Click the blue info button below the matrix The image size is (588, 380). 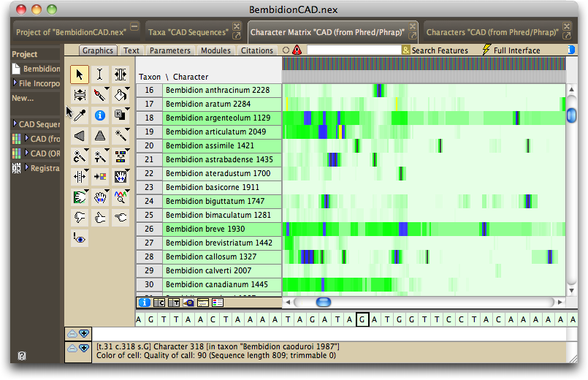coord(145,303)
